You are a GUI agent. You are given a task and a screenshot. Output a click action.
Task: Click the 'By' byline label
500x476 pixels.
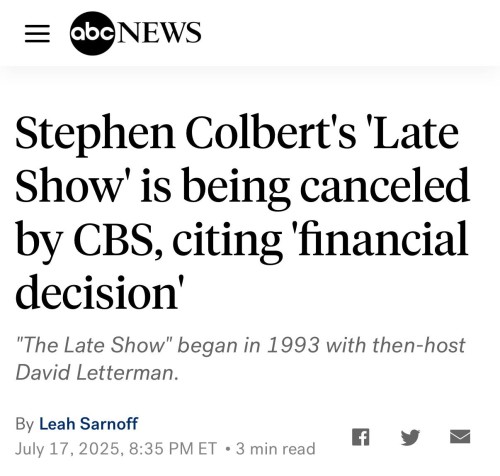tap(24, 425)
